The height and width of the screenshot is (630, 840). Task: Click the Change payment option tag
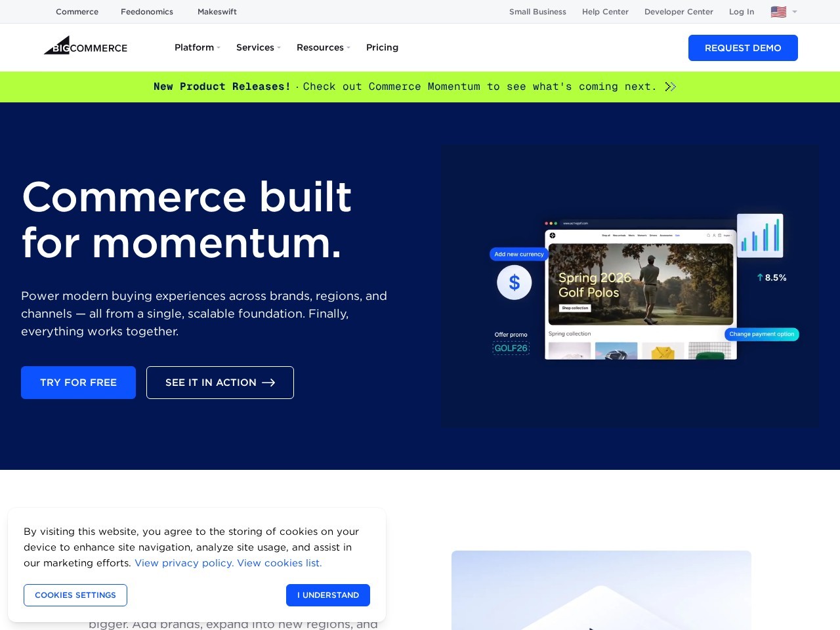762,334
